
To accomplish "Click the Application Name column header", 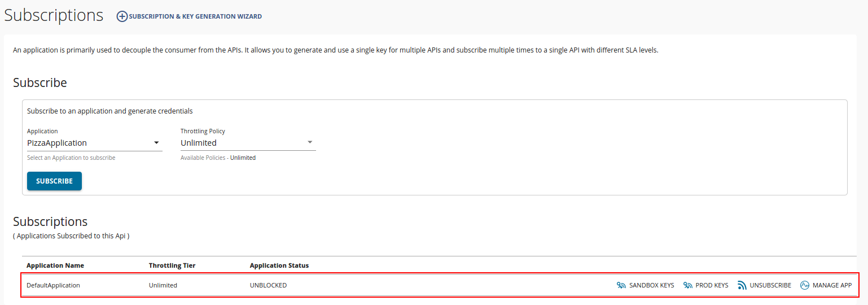I will point(55,265).
